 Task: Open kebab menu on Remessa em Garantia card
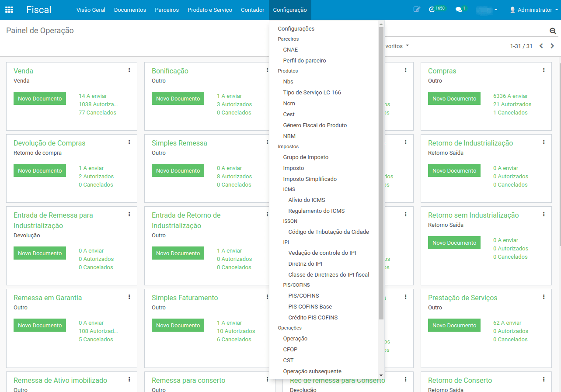[x=129, y=297]
